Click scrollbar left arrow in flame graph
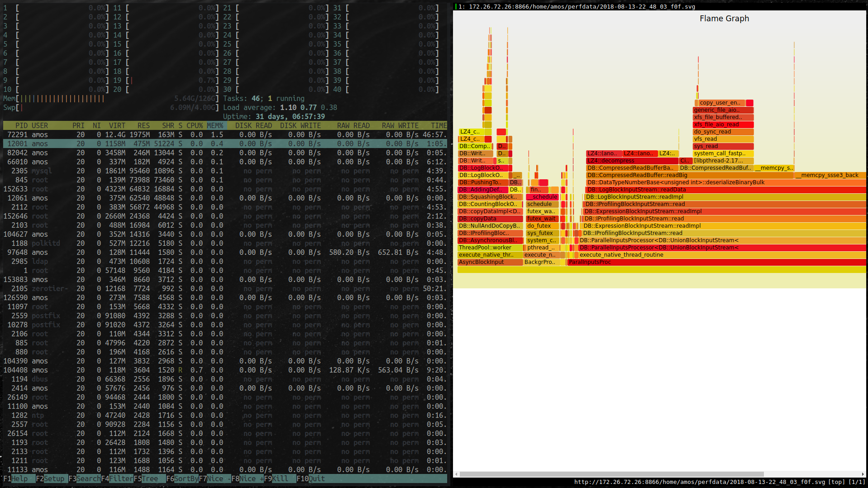The image size is (868, 488). click(x=456, y=474)
